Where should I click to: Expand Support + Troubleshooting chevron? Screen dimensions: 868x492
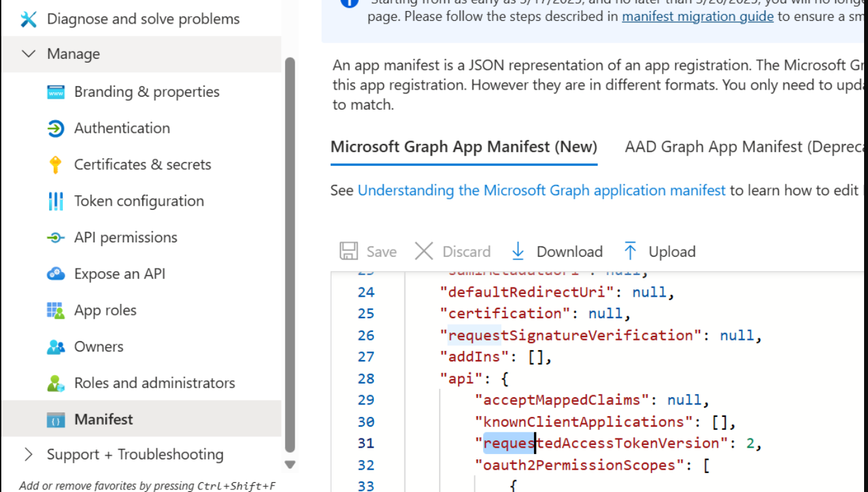(28, 455)
